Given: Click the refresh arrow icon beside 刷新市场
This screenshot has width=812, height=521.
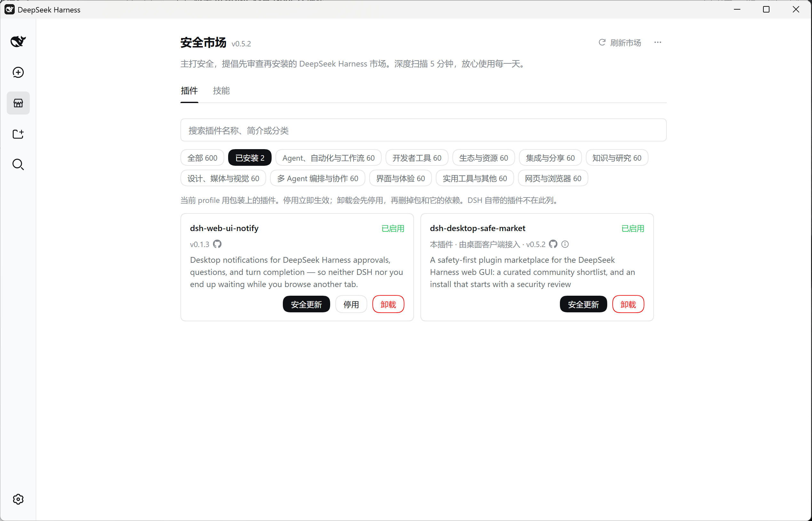Looking at the screenshot, I should (602, 42).
